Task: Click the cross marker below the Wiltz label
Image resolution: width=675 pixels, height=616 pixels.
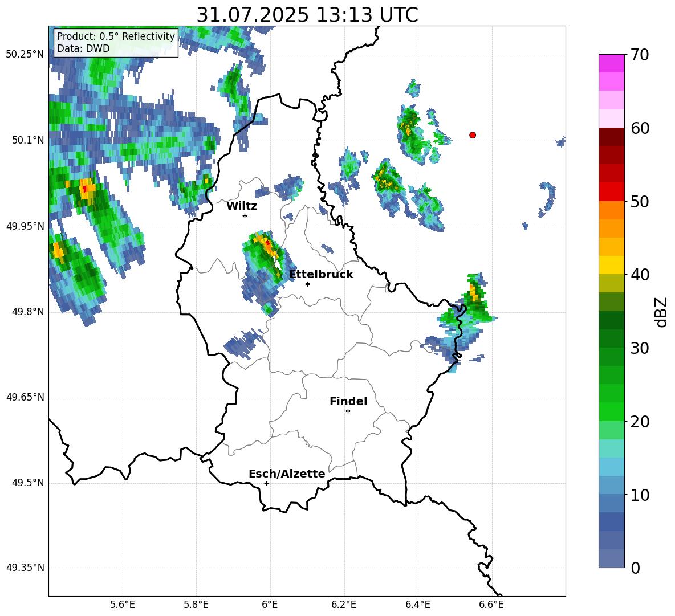Action: click(245, 215)
